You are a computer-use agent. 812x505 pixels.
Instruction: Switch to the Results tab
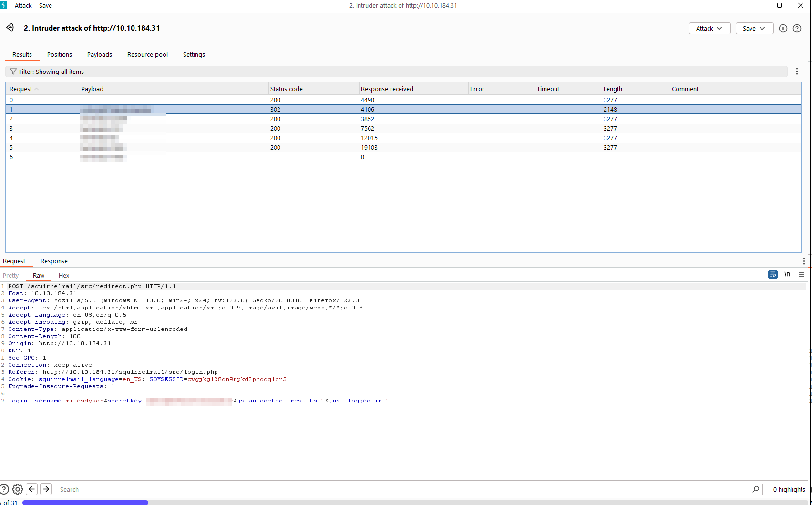[x=22, y=55]
